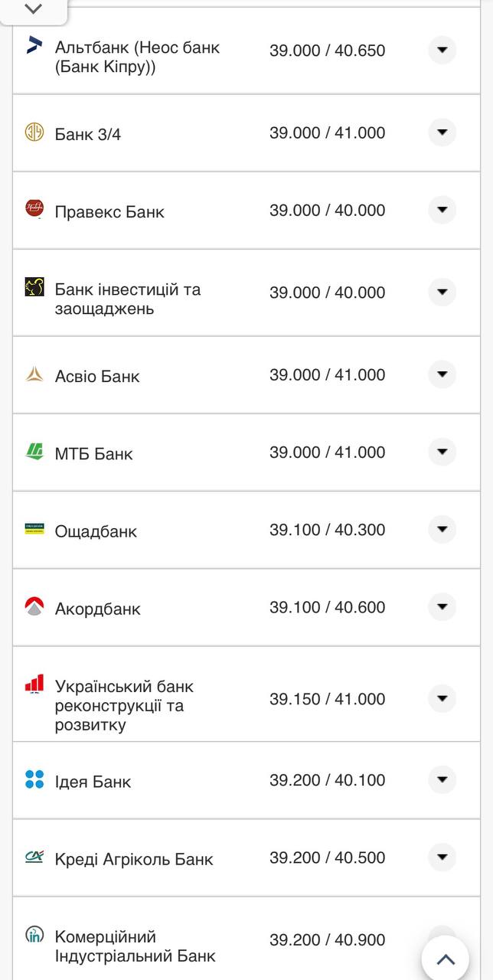Click the Асвіо Банк logo icon

click(34, 374)
